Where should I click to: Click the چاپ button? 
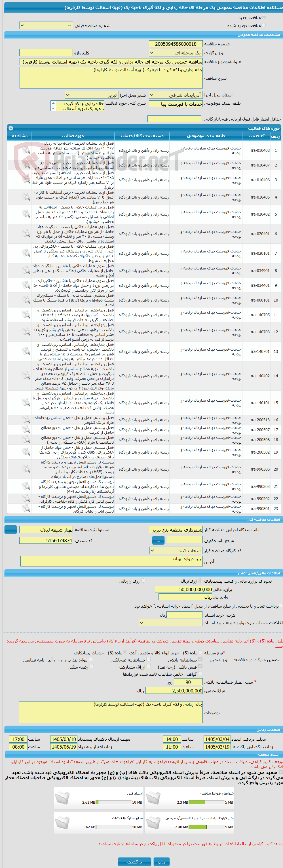click(162, 861)
